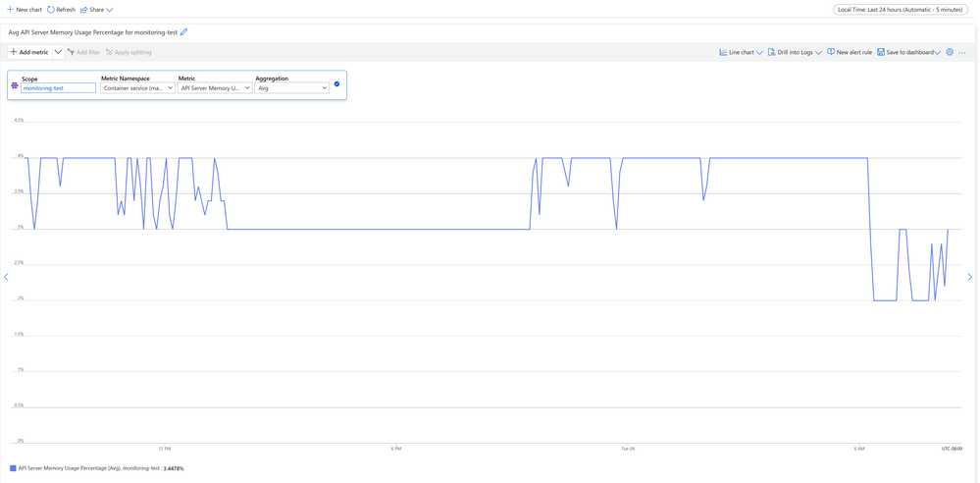
Task: Edit the chart title with pencil icon
Action: (183, 32)
